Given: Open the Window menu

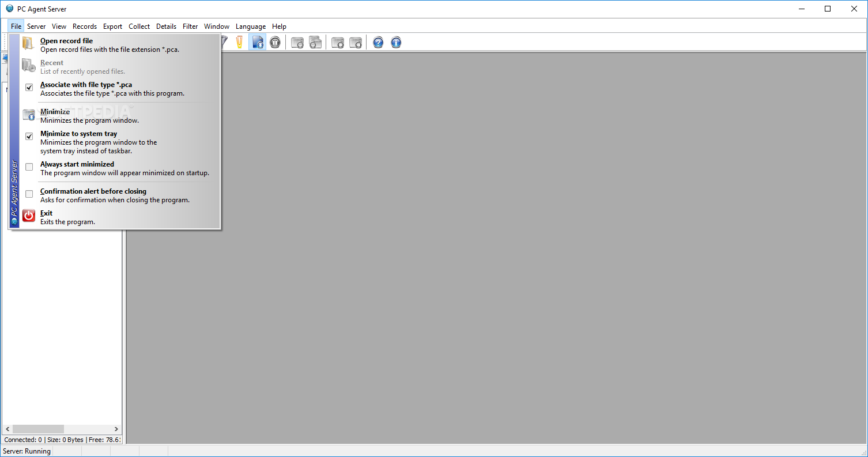Looking at the screenshot, I should click(x=217, y=26).
